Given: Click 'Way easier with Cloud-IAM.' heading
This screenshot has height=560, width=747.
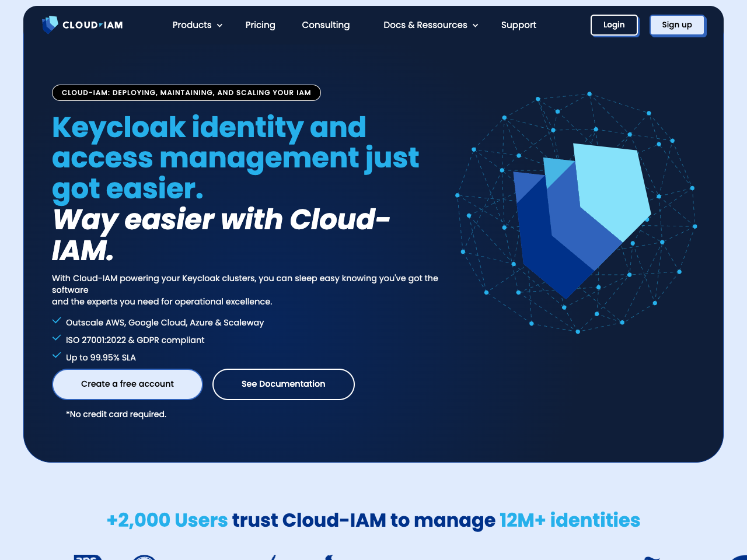Looking at the screenshot, I should click(x=221, y=235).
